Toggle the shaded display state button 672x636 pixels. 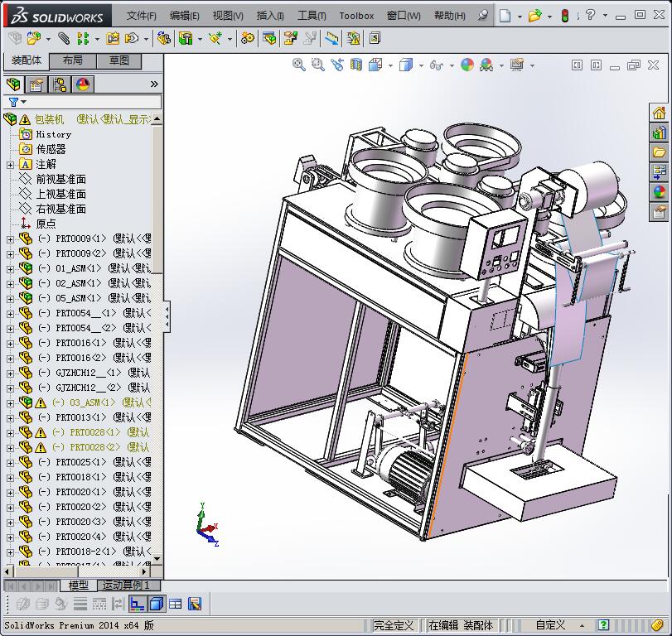(157, 605)
